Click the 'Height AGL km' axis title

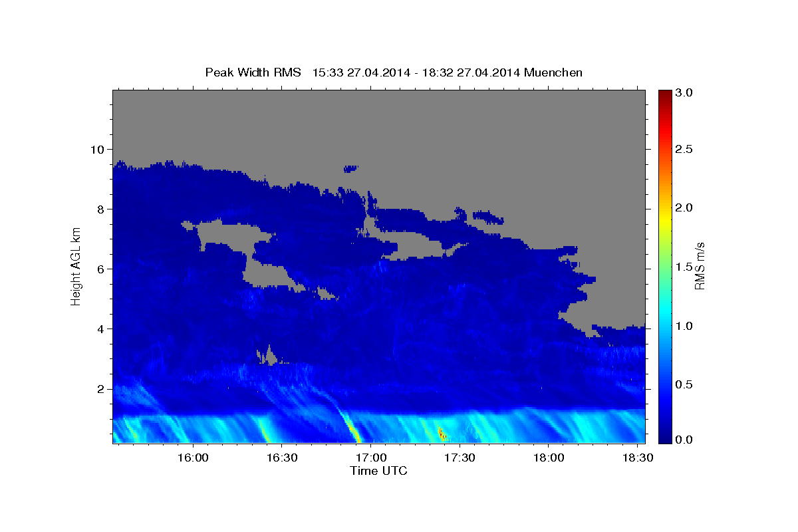click(x=76, y=266)
